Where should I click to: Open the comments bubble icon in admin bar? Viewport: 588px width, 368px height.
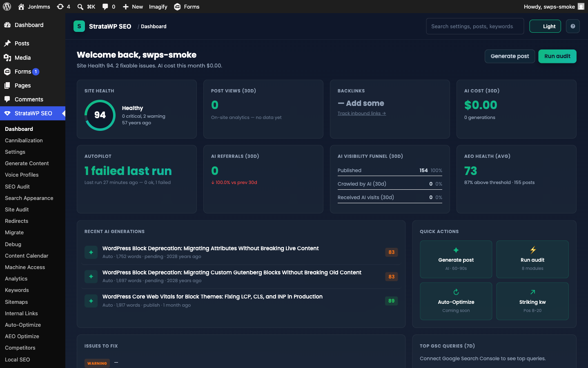(x=105, y=7)
